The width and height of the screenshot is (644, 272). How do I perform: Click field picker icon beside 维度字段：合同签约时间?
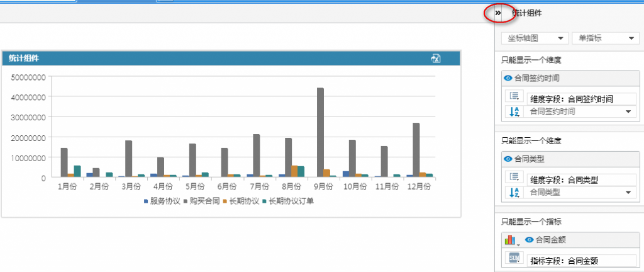514,96
